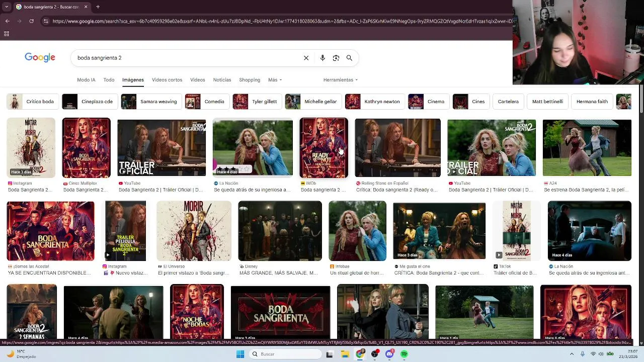Click the magnifier search button

pos(349,58)
